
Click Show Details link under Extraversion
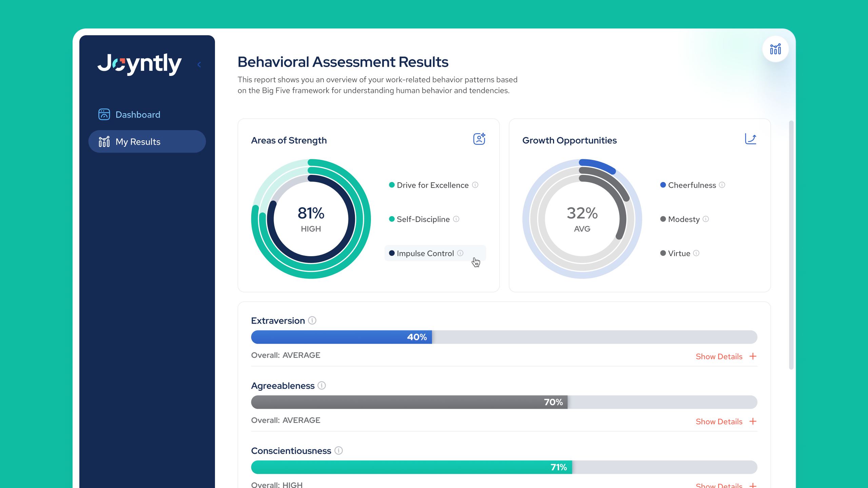719,357
